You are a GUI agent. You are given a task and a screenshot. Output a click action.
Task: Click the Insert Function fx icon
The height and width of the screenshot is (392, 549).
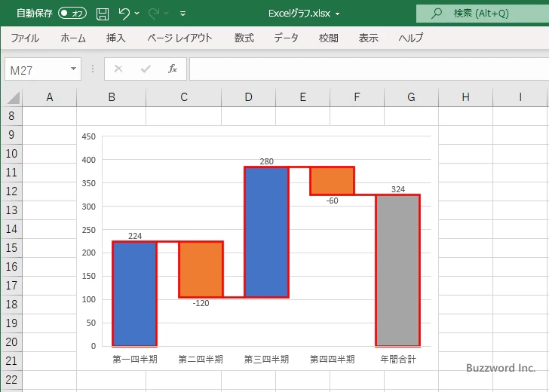[173, 69]
